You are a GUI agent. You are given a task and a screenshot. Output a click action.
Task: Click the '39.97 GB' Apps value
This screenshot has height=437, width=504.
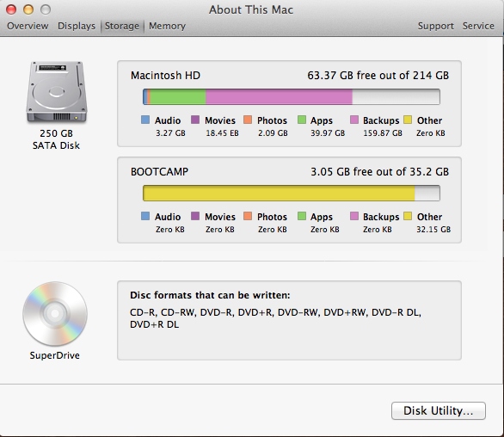pyautogui.click(x=328, y=133)
